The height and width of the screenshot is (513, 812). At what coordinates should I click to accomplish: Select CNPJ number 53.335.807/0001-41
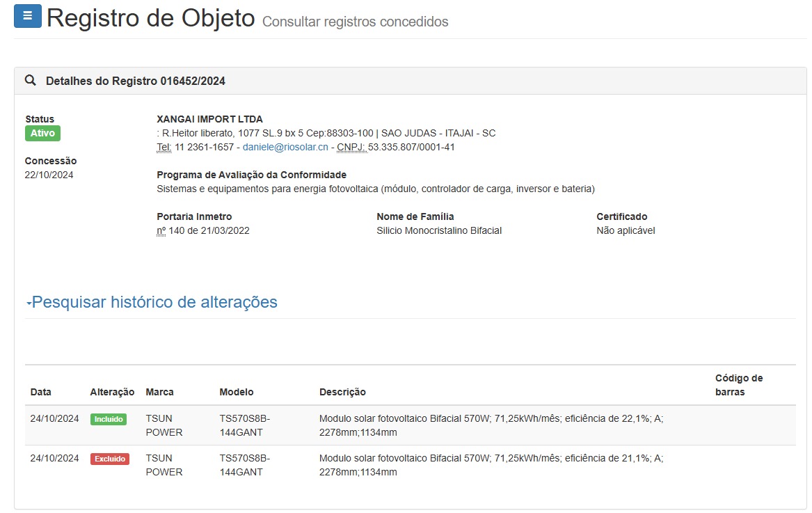click(411, 147)
